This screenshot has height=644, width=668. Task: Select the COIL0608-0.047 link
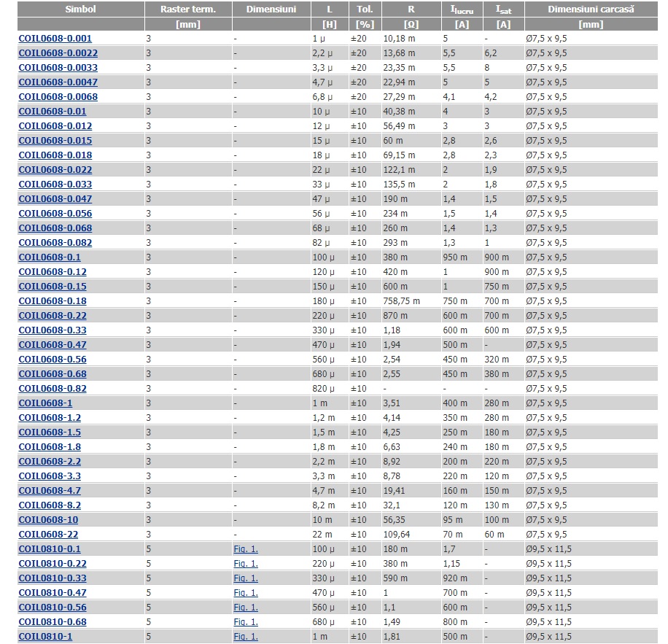pos(55,199)
